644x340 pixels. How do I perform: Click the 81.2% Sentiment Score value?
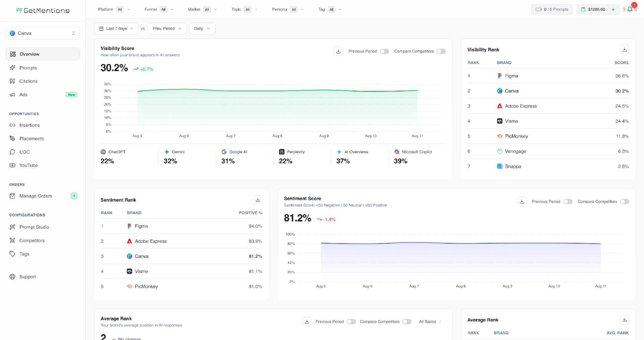[x=298, y=218]
